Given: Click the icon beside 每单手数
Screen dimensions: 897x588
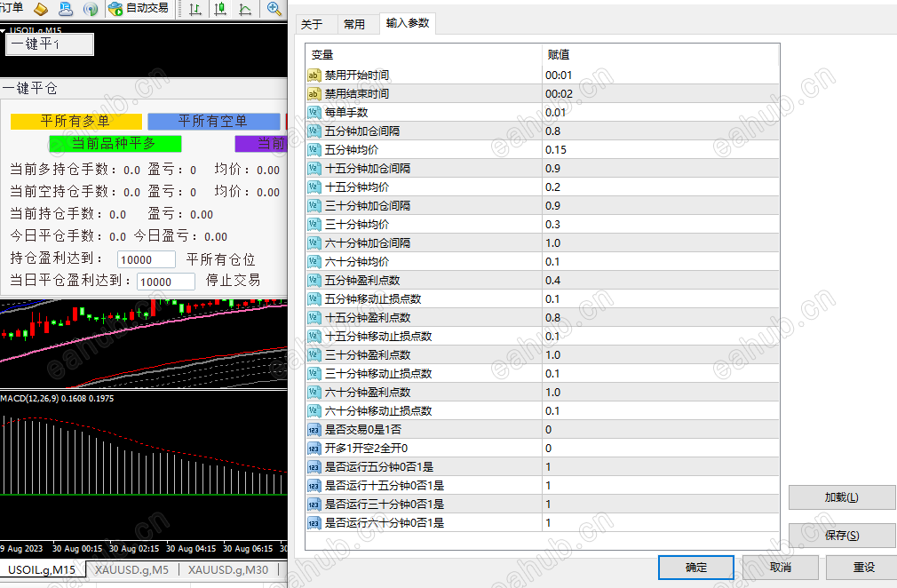Looking at the screenshot, I should click(314, 113).
